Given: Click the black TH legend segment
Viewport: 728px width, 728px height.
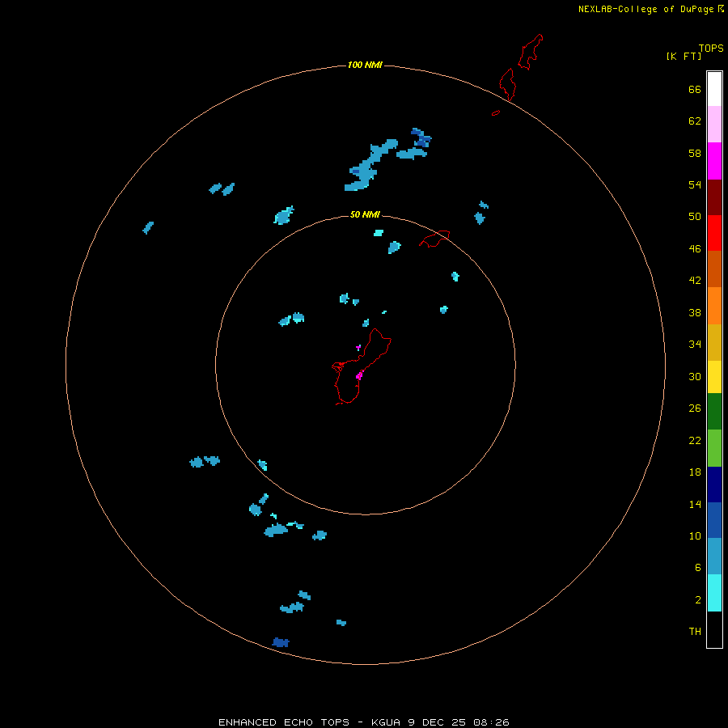Looking at the screenshot, I should 714,629.
